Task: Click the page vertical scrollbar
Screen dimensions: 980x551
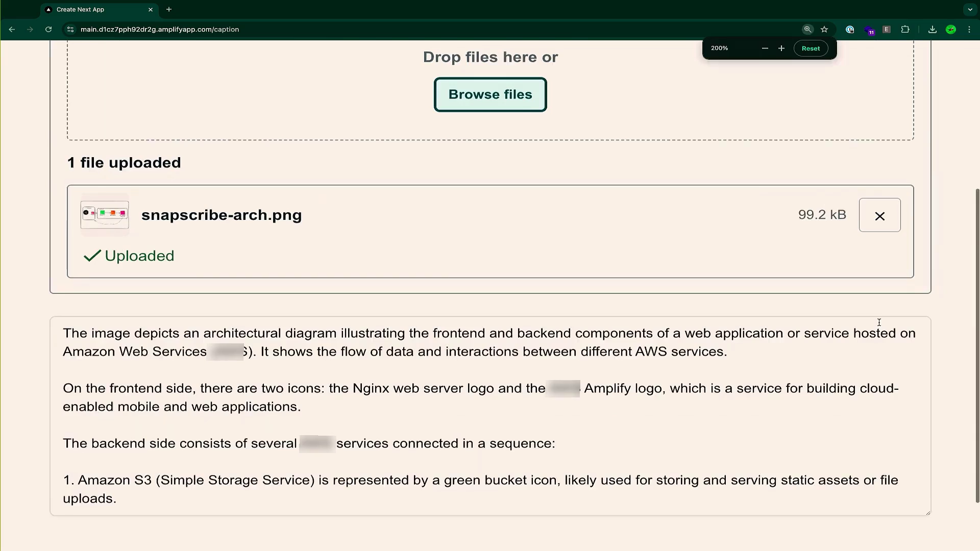Action: (977, 345)
